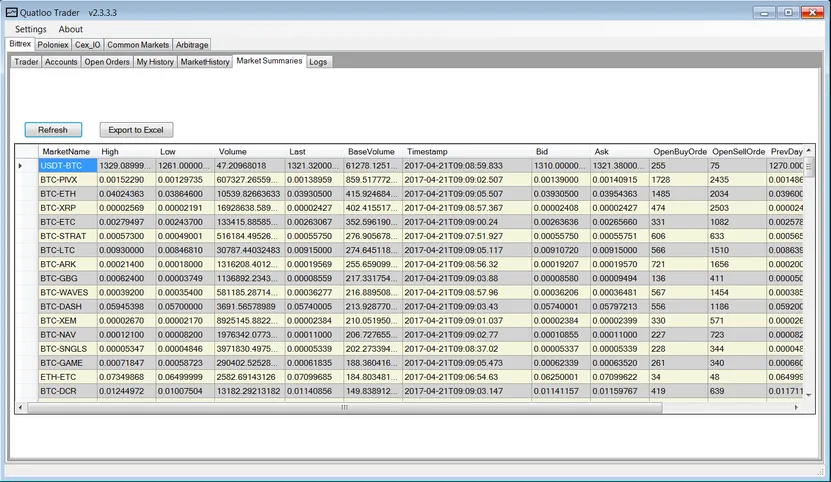Click the horizontal scrollbar thumb
This screenshot has height=482, width=831.
pos(344,407)
